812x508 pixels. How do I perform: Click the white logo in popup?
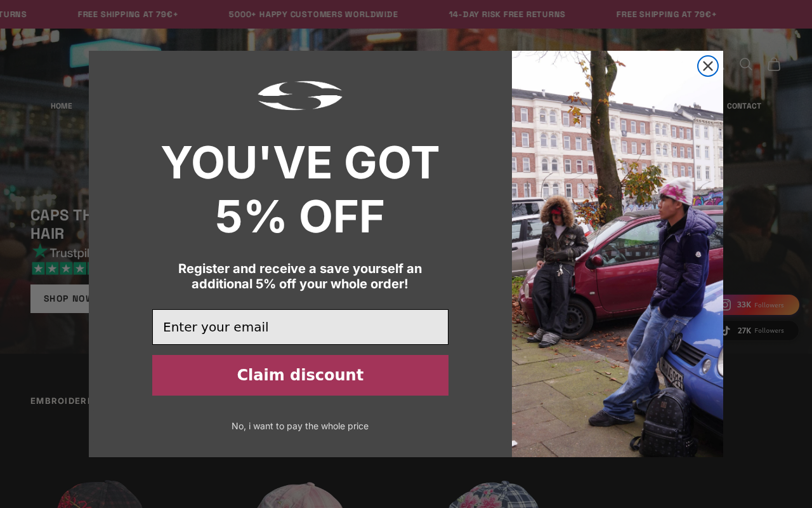(300, 95)
